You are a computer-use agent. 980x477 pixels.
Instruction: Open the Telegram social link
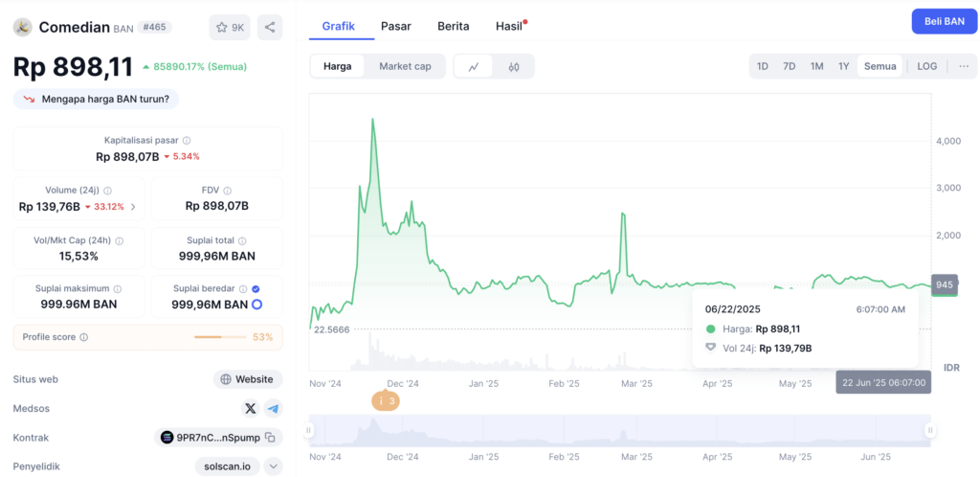[x=273, y=408]
